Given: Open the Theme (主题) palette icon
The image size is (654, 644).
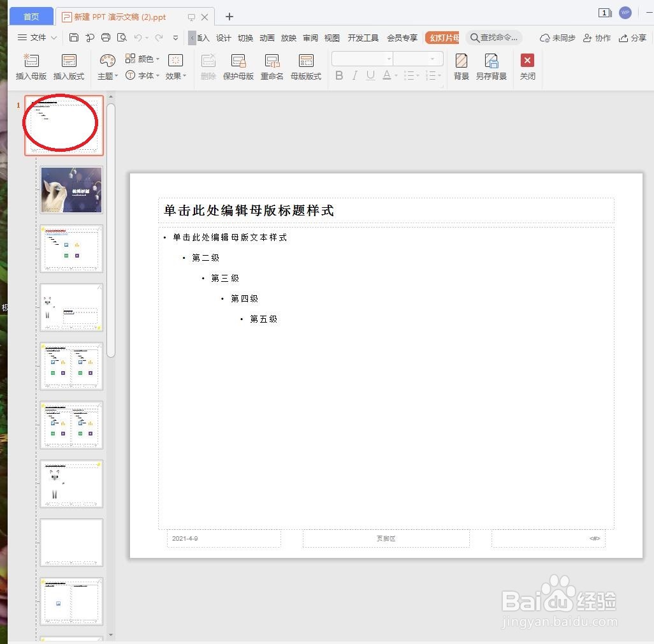Looking at the screenshot, I should pos(107,61).
